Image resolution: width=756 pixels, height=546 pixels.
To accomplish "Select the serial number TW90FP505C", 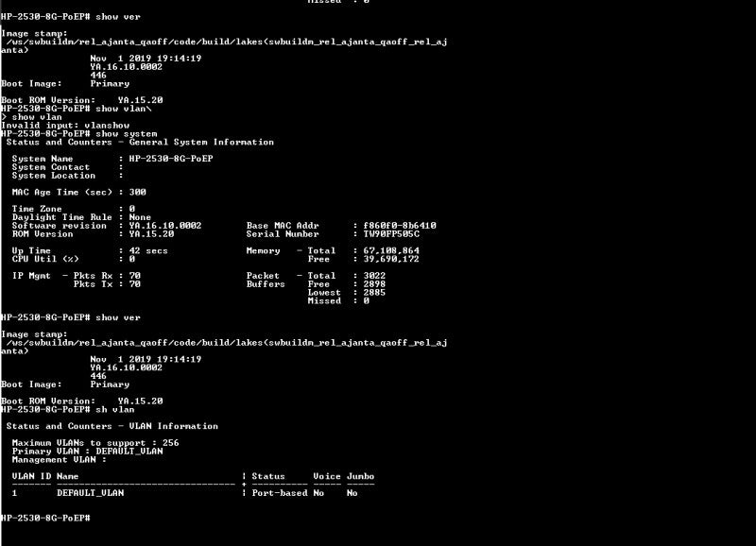I will 391,234.
